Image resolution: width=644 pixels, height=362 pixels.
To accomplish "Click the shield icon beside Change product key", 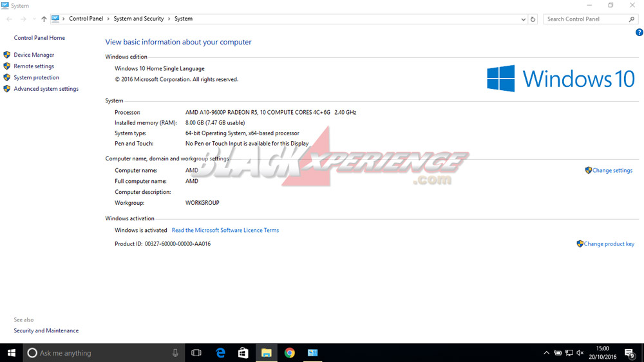I will [580, 243].
